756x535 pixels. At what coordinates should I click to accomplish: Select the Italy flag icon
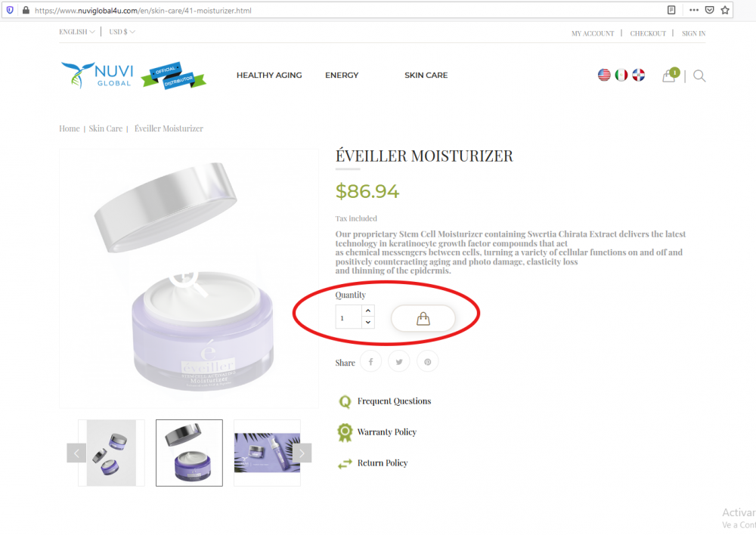point(621,76)
